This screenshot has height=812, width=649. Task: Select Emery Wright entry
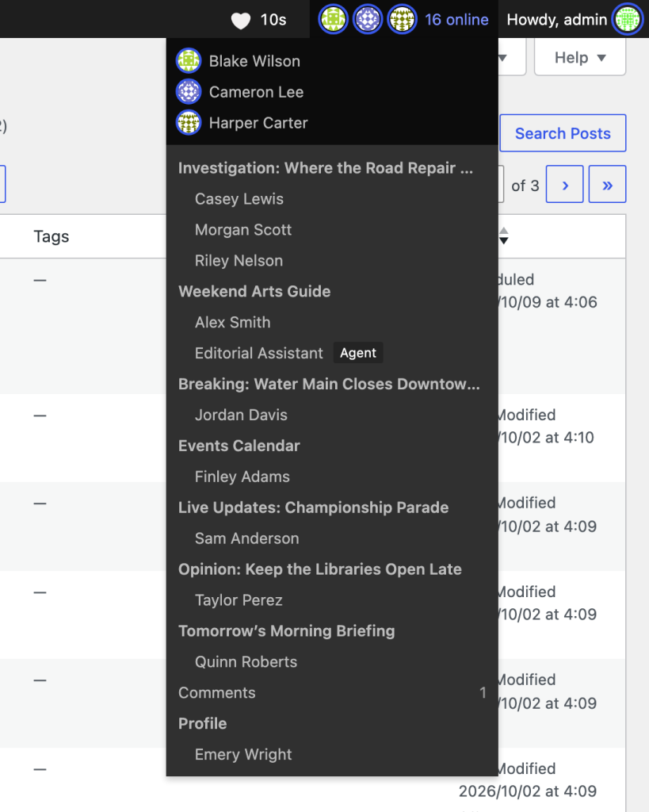point(243,755)
